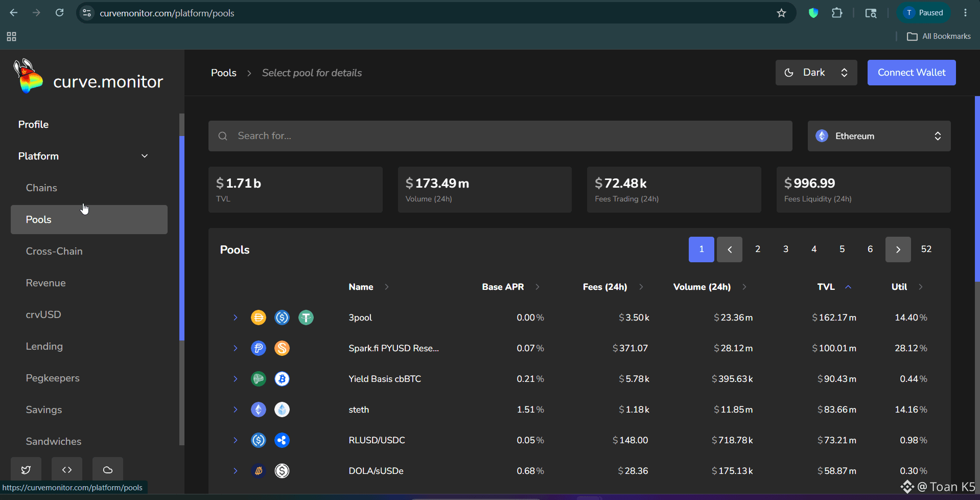Click the USDT token icon for 3pool
The image size is (980, 500).
(306, 317)
